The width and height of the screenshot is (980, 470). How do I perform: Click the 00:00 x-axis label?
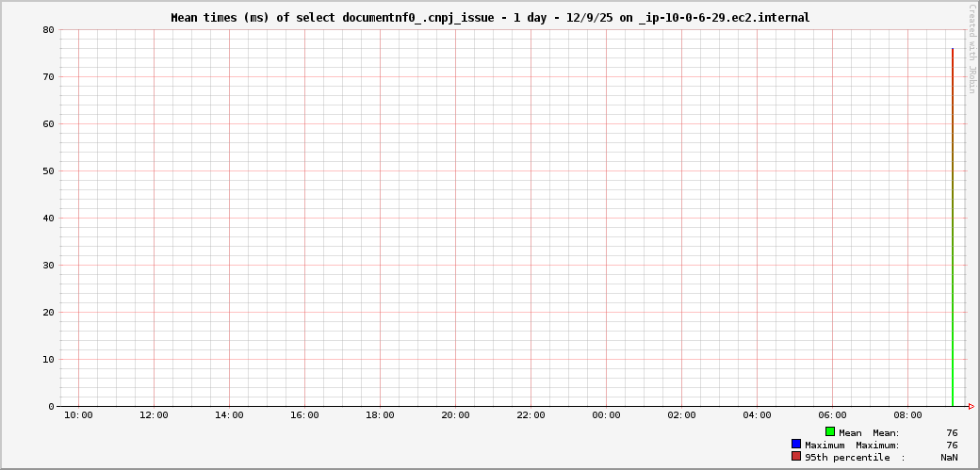606,415
